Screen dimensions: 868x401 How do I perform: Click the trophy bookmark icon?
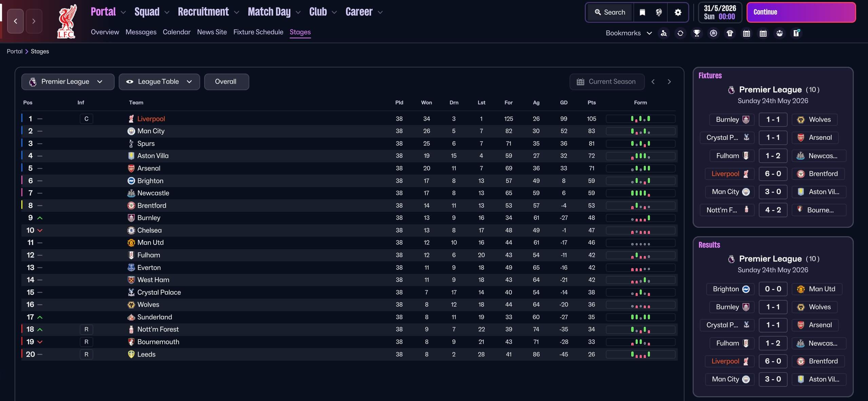click(x=697, y=33)
